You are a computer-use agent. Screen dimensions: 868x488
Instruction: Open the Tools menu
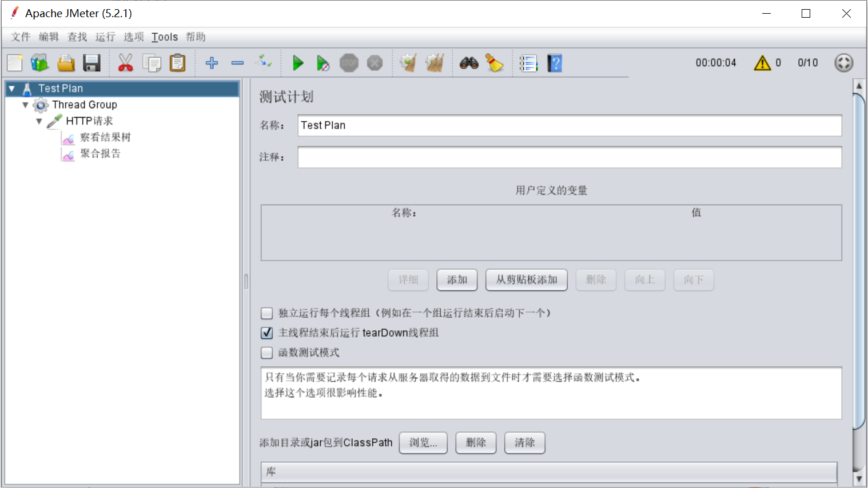[165, 37]
